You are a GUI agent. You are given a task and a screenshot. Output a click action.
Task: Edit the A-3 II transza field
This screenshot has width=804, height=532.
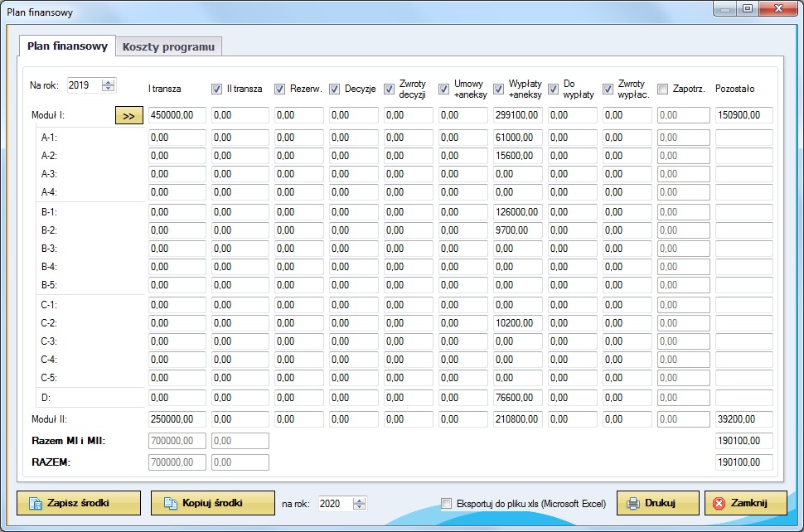point(240,174)
